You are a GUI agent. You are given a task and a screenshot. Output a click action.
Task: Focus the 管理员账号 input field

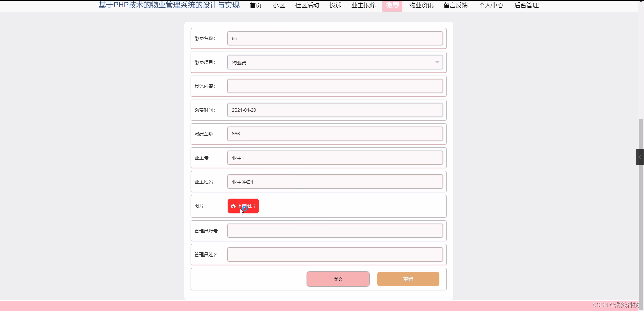[x=335, y=230]
